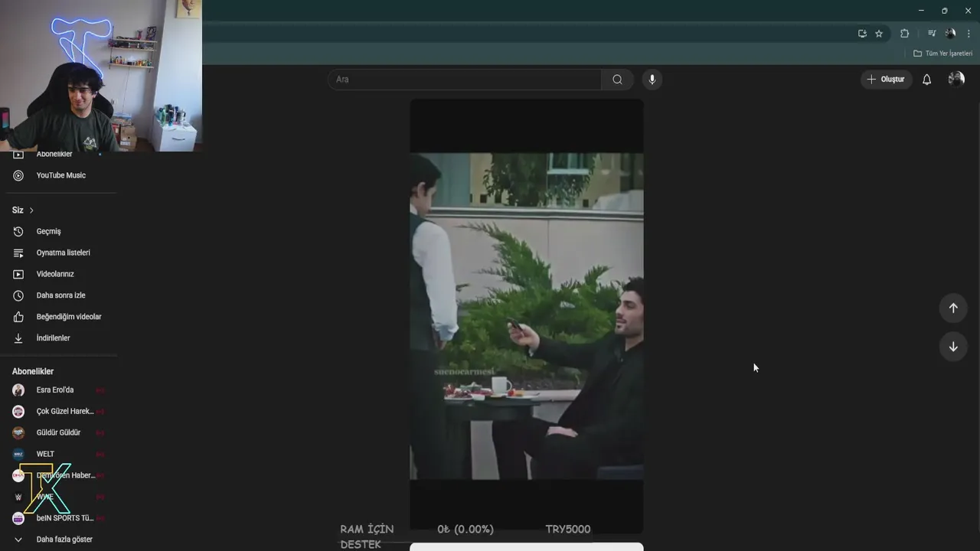Start voice search with the microphone

point(652,80)
